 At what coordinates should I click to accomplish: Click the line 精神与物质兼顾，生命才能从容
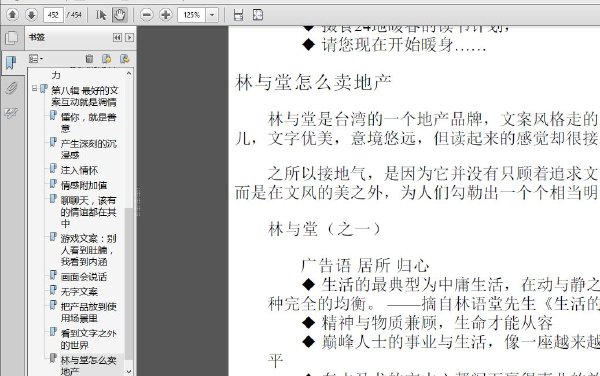click(437, 322)
